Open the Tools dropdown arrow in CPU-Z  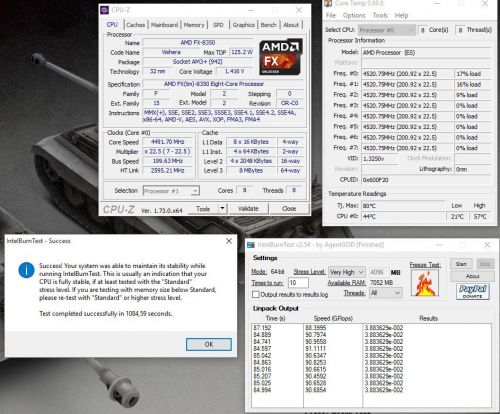(x=222, y=209)
